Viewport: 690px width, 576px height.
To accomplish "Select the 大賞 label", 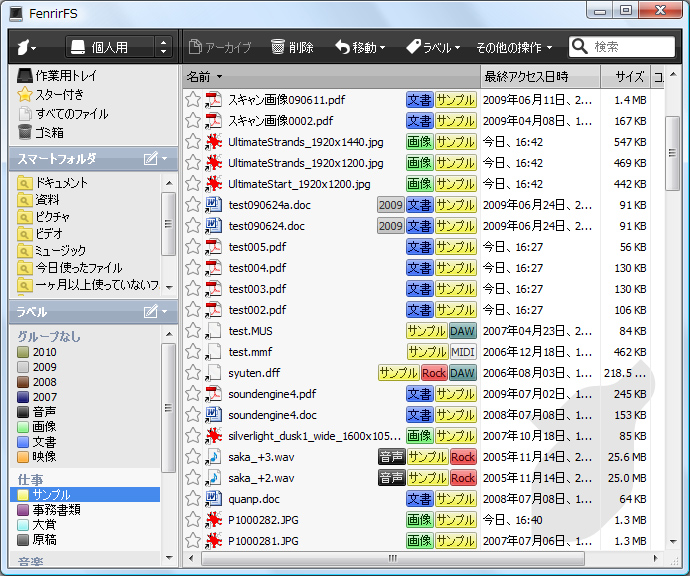I will 44,525.
